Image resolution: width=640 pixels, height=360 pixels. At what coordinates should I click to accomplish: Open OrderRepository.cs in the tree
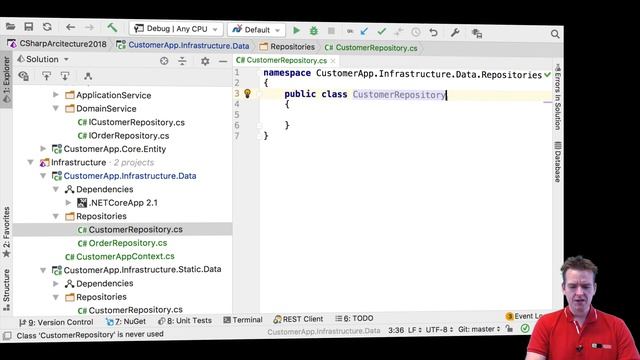click(x=122, y=243)
